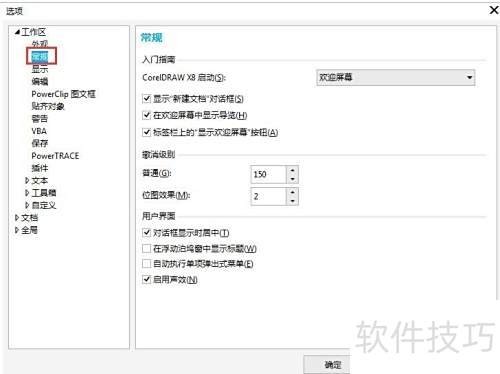The image size is (500, 374).
Task: Increase 位图效果 value with up arrow
Action: 292,192
